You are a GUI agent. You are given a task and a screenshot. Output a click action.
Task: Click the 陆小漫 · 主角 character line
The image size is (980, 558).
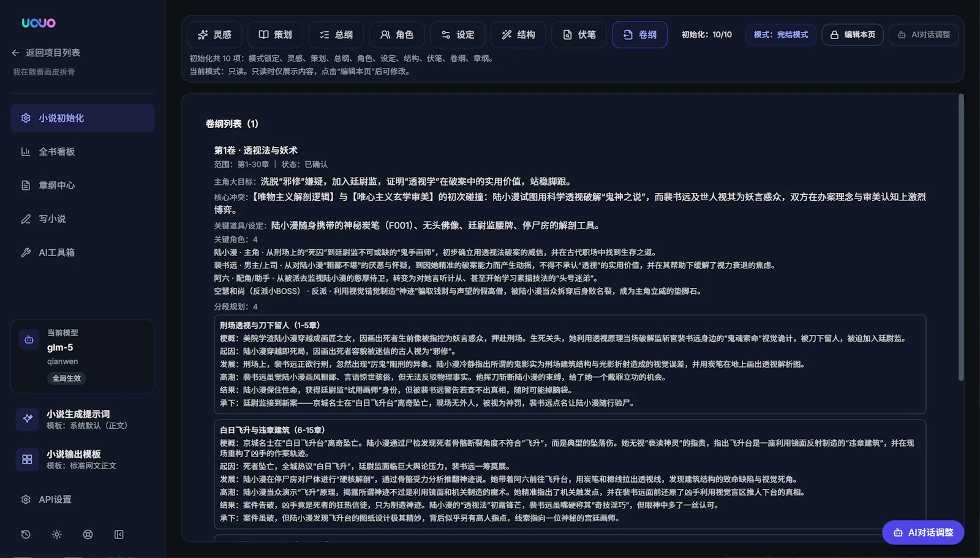point(435,252)
